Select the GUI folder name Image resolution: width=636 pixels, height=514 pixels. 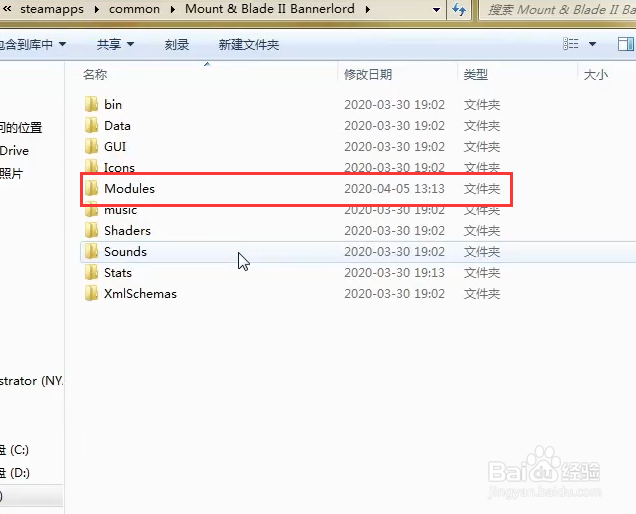[115, 147]
